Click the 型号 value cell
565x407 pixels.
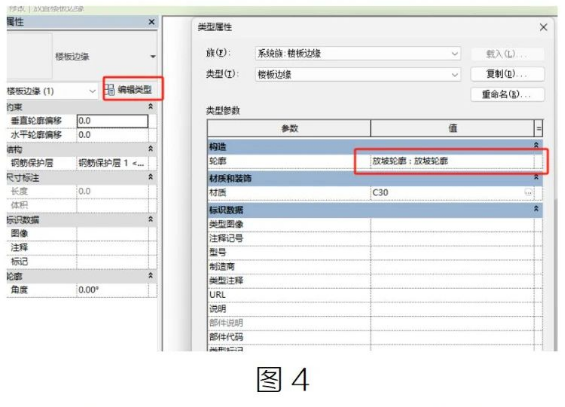click(x=453, y=252)
